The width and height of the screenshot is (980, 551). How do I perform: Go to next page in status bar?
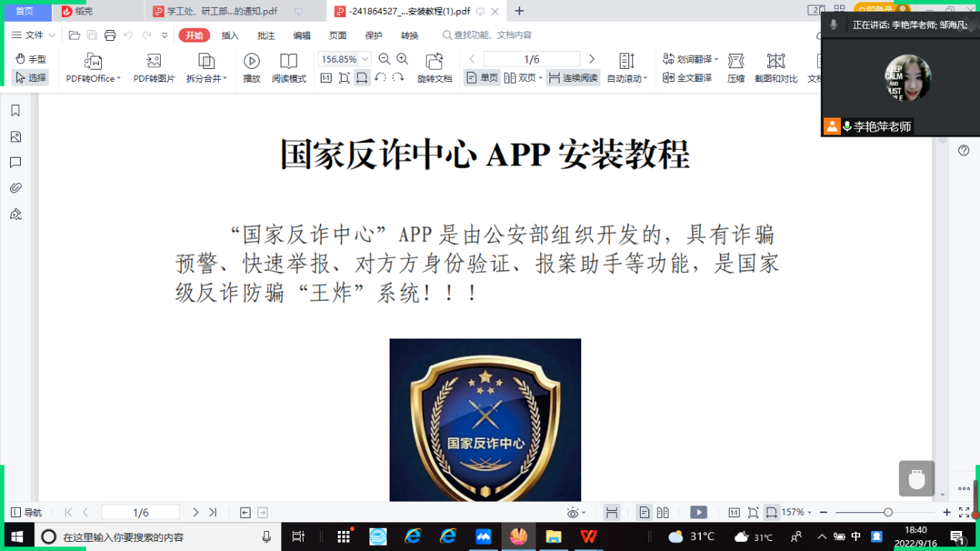[x=196, y=512]
